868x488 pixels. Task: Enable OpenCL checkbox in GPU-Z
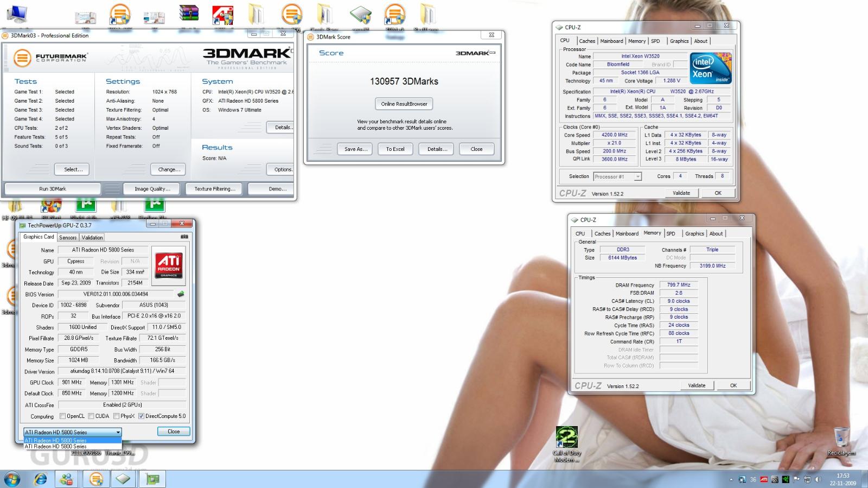[62, 416]
